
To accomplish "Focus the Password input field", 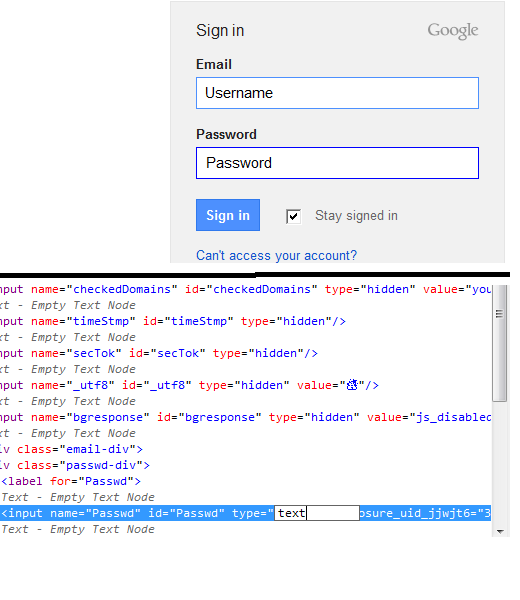I will pos(337,163).
